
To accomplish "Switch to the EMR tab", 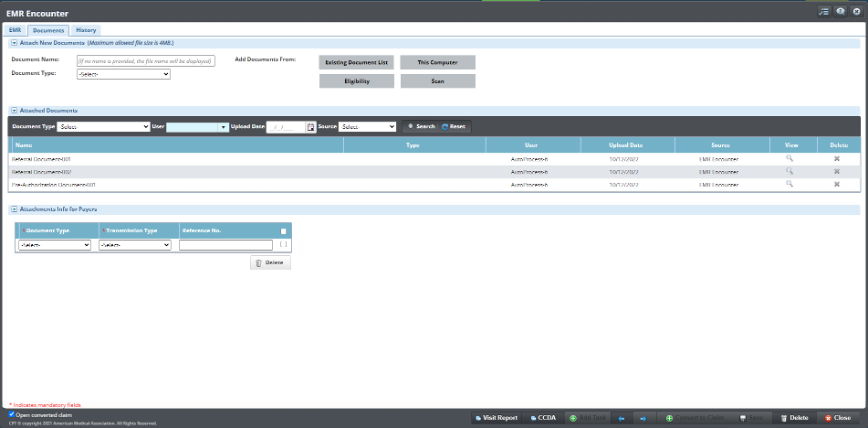I will click(15, 30).
